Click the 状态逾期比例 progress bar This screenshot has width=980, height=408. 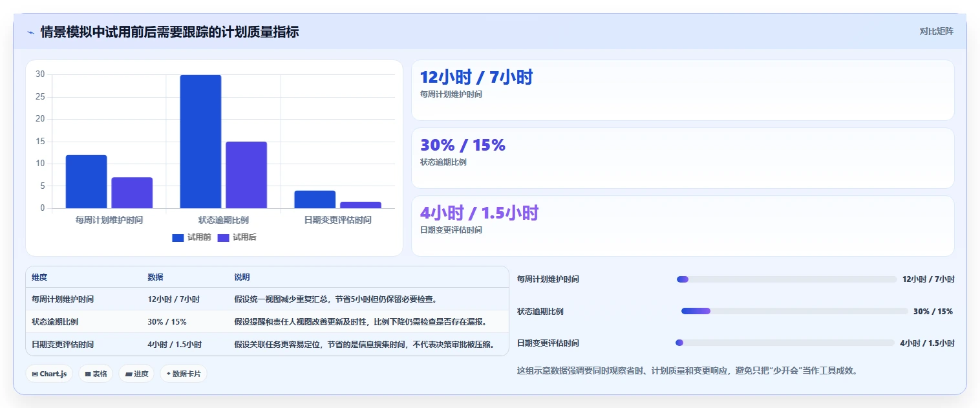tap(794, 311)
